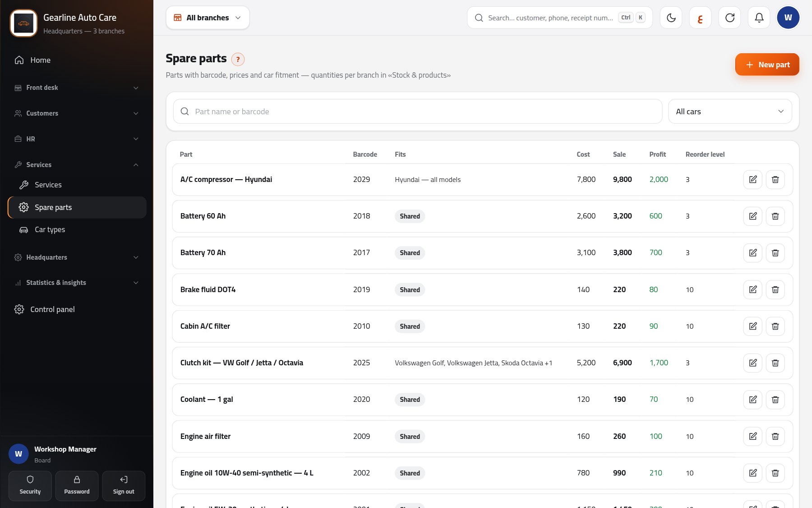Open notifications bell

(759, 18)
